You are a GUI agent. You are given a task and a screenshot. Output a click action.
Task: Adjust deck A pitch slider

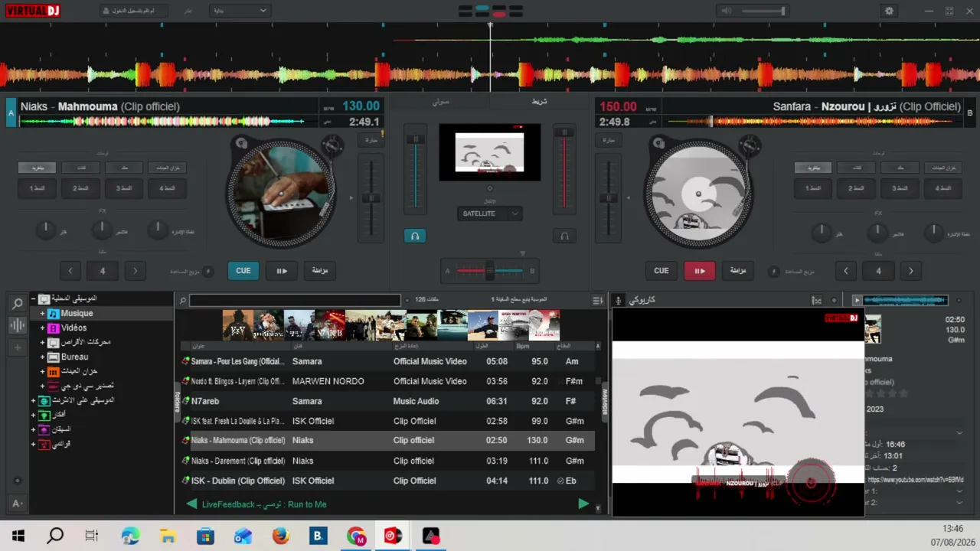coord(371,197)
